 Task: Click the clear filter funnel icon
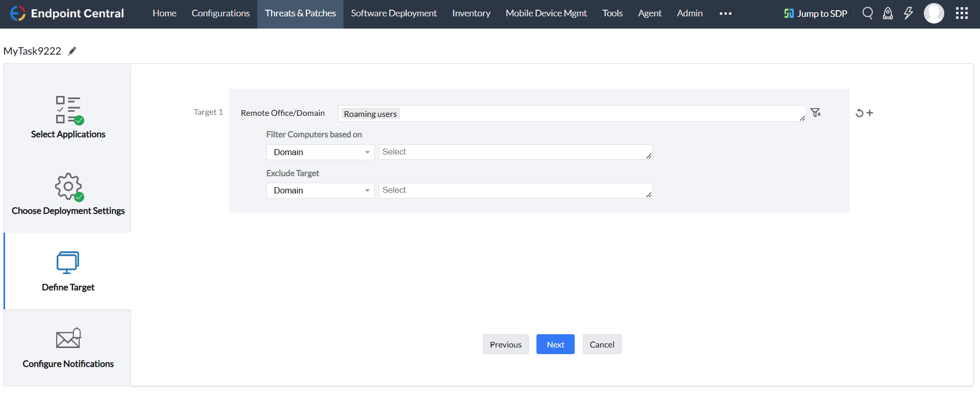[x=816, y=113]
